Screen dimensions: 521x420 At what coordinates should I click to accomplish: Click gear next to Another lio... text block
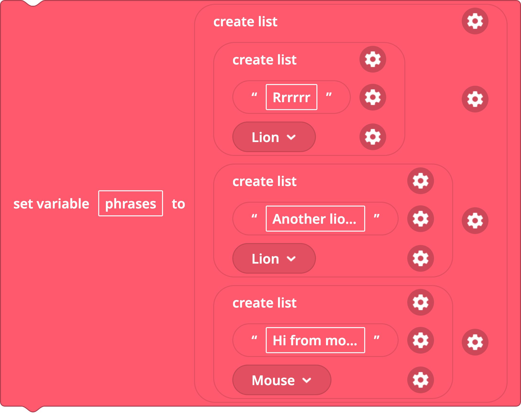click(421, 219)
